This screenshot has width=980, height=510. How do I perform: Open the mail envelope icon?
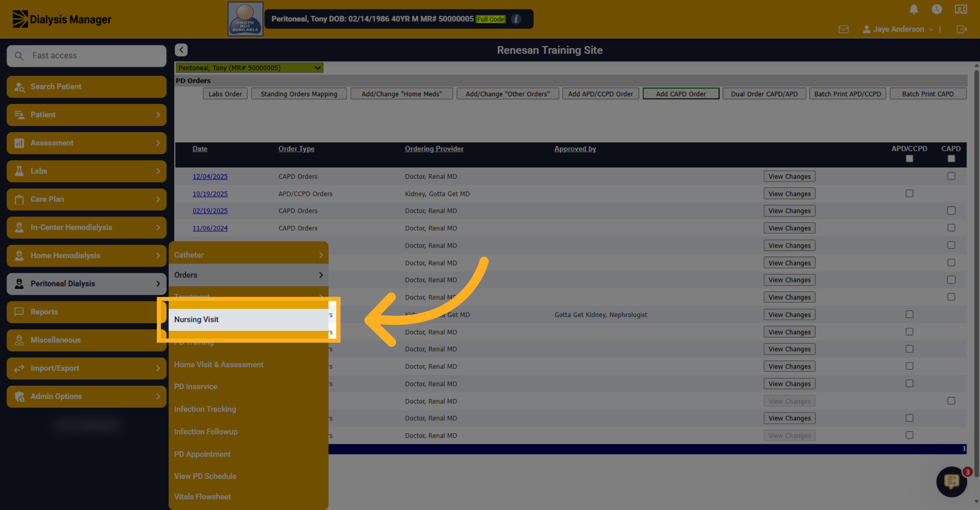[844, 29]
